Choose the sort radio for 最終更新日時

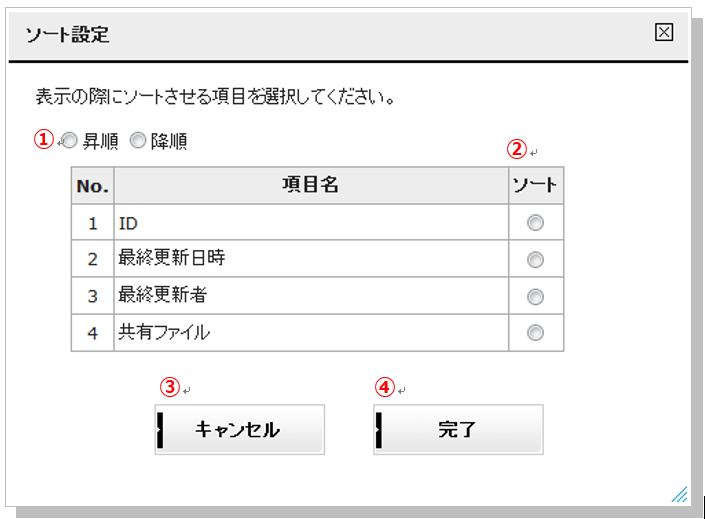pos(535,260)
